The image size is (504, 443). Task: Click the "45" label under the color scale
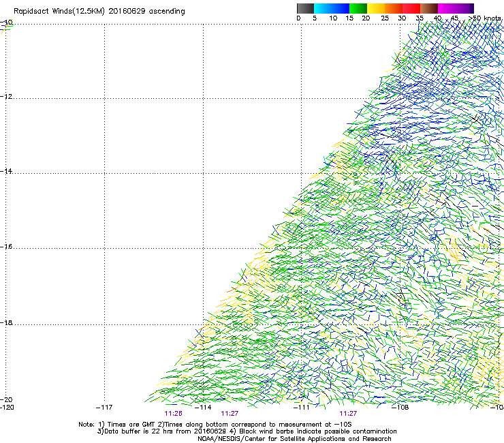tap(454, 18)
